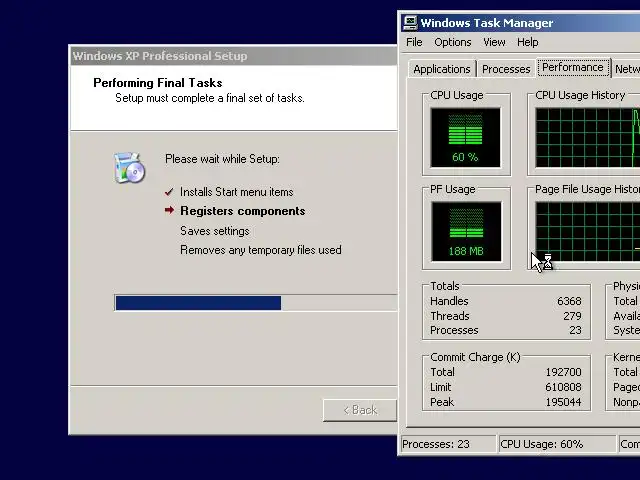The height and width of the screenshot is (480, 640).
Task: Click the red arrow beside Registers components
Action: [x=169, y=210]
